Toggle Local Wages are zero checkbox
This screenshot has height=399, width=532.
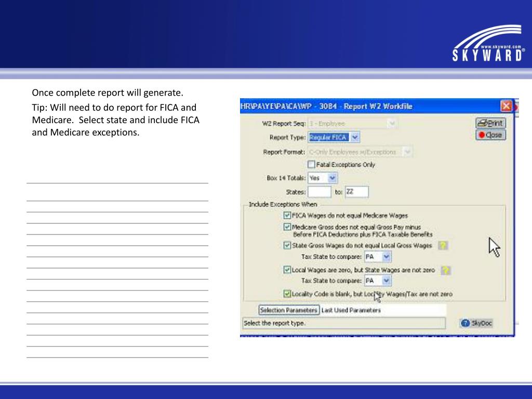coord(287,270)
